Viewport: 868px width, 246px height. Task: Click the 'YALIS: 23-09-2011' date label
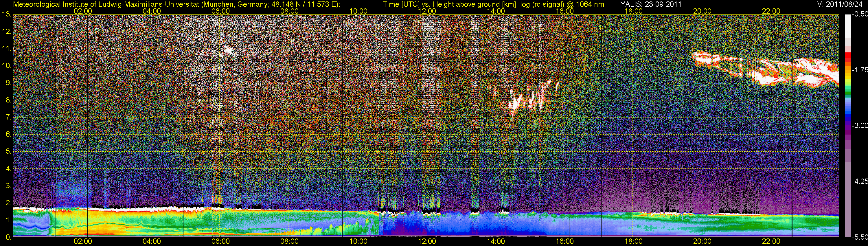coord(651,4)
